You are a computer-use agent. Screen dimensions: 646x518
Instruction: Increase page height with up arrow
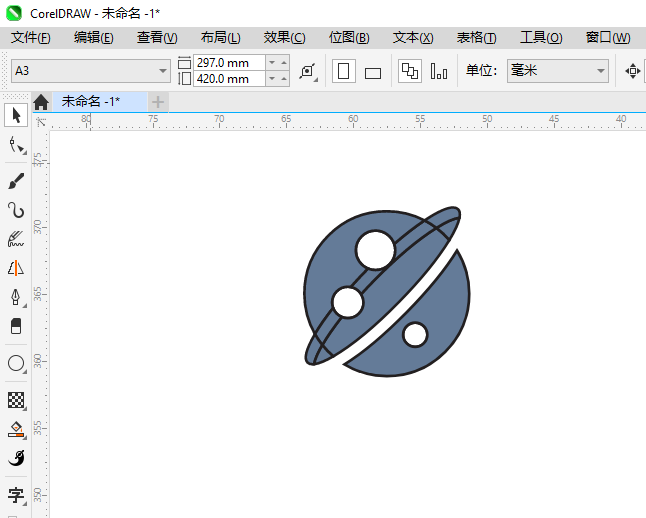click(284, 78)
